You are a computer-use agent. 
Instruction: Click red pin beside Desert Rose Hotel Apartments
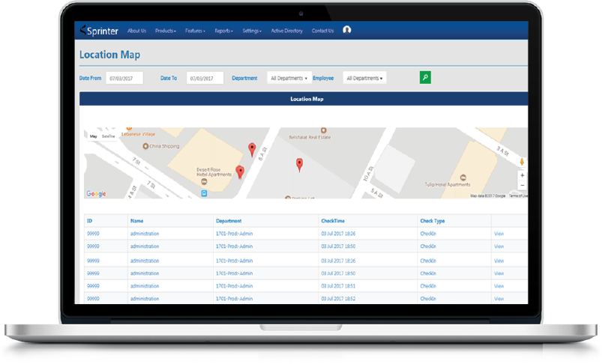(x=240, y=172)
